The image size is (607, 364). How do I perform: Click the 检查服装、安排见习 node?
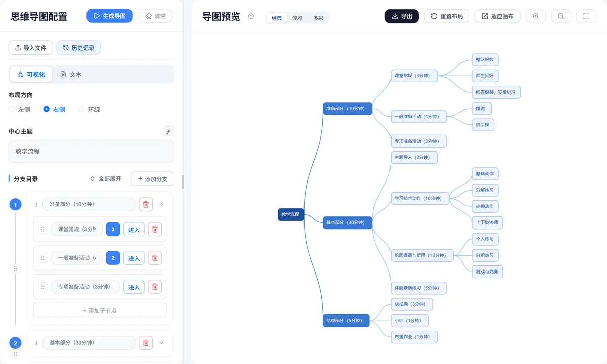496,93
